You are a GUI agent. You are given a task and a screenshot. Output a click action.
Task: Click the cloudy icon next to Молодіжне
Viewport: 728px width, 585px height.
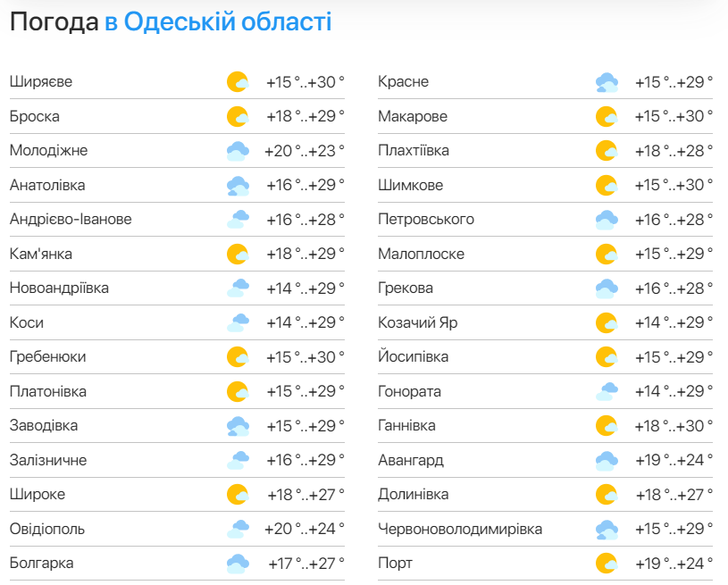(x=237, y=151)
